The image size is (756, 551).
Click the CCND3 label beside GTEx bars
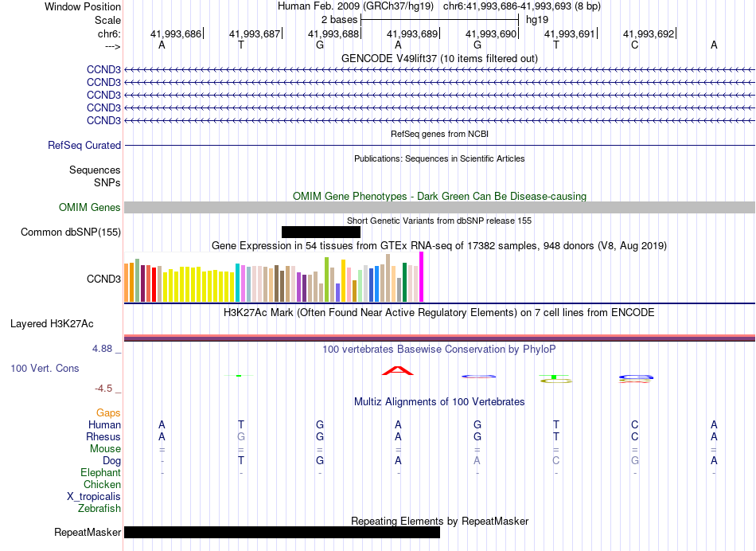pyautogui.click(x=103, y=279)
